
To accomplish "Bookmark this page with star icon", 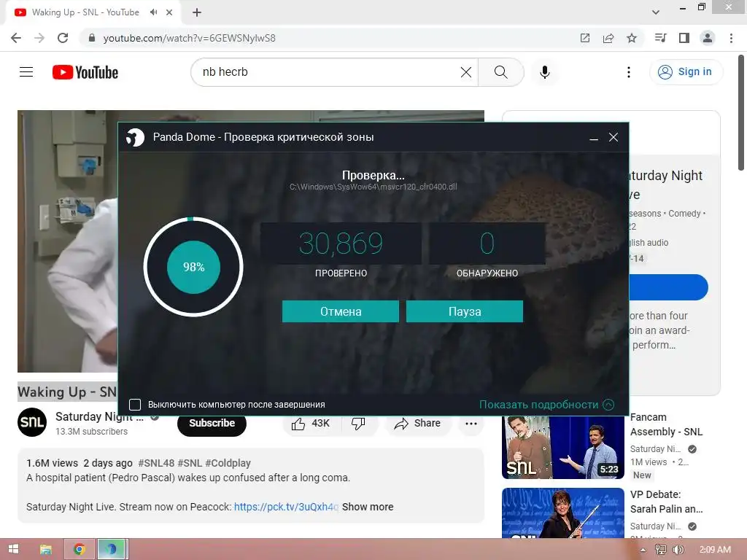I will (632, 38).
